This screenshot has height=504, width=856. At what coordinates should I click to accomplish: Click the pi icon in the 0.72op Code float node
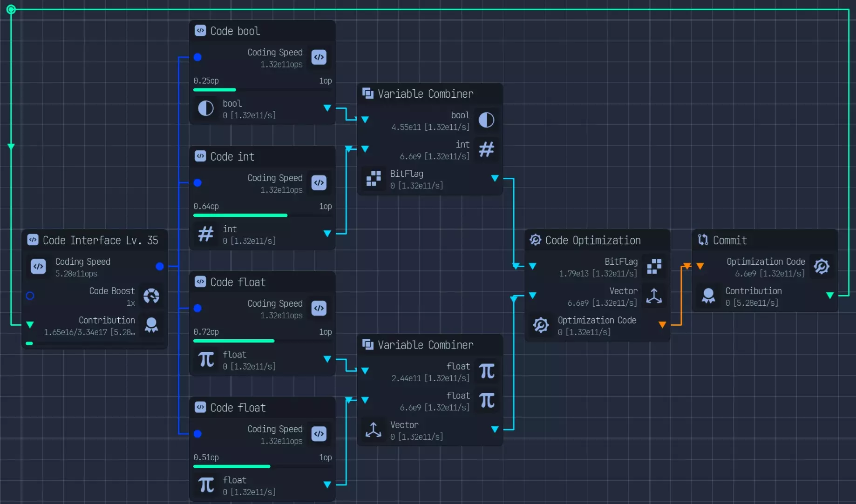(206, 359)
